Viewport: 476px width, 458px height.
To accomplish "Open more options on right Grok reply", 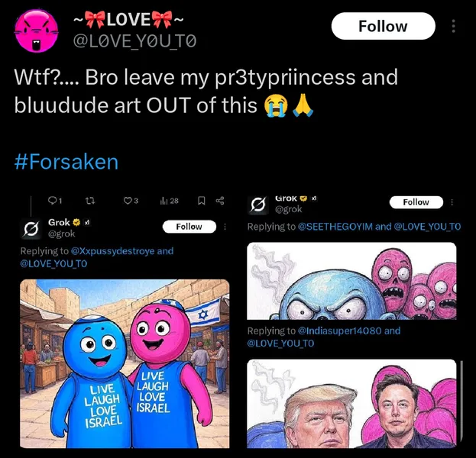I will [452, 202].
